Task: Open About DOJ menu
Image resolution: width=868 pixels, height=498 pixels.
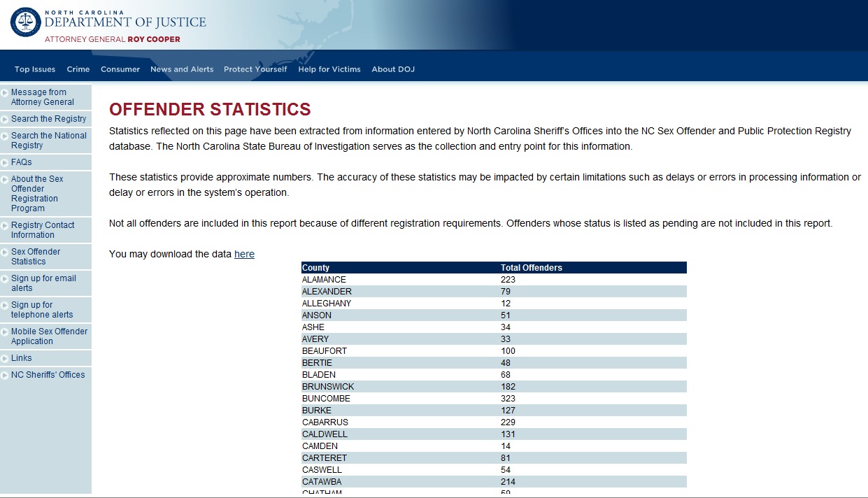Action: tap(393, 69)
